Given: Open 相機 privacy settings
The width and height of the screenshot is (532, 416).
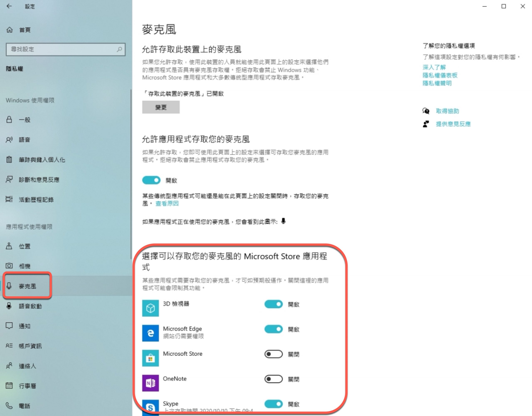Looking at the screenshot, I should click(x=25, y=266).
